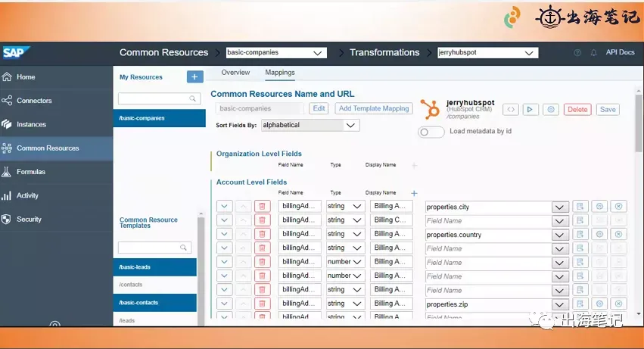The width and height of the screenshot is (644, 349).
Task: Expand the row mapped to properties.country
Action: point(224,234)
